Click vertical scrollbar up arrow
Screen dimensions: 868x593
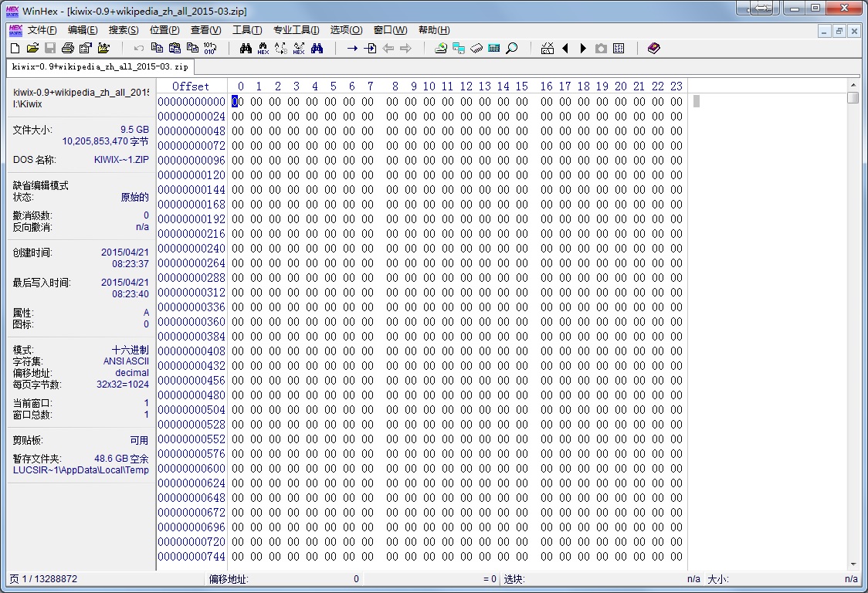853,85
